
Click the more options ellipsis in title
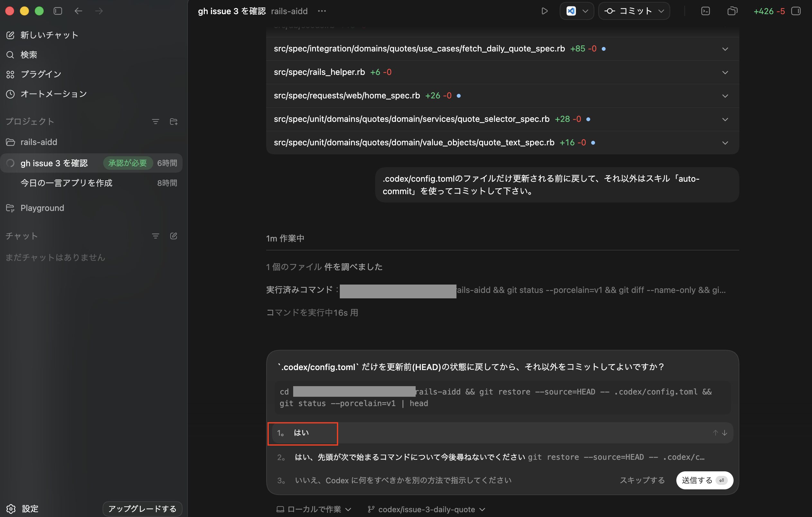click(322, 11)
